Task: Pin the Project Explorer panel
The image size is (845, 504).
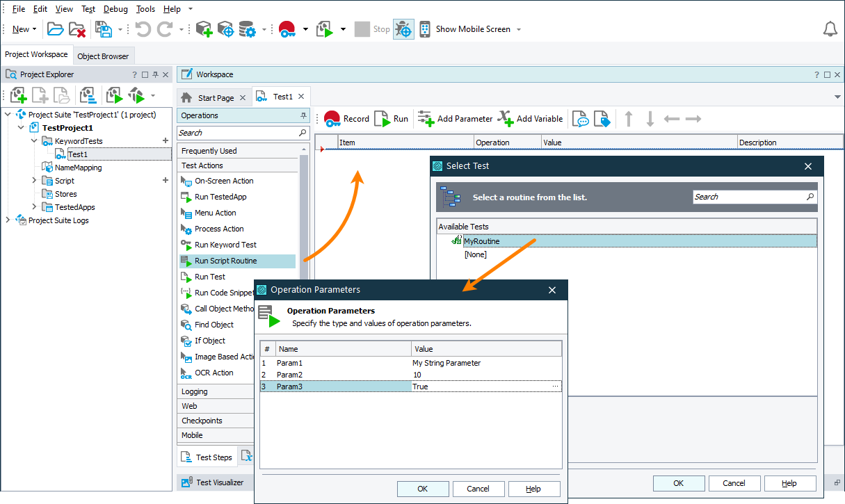Action: 156,74
